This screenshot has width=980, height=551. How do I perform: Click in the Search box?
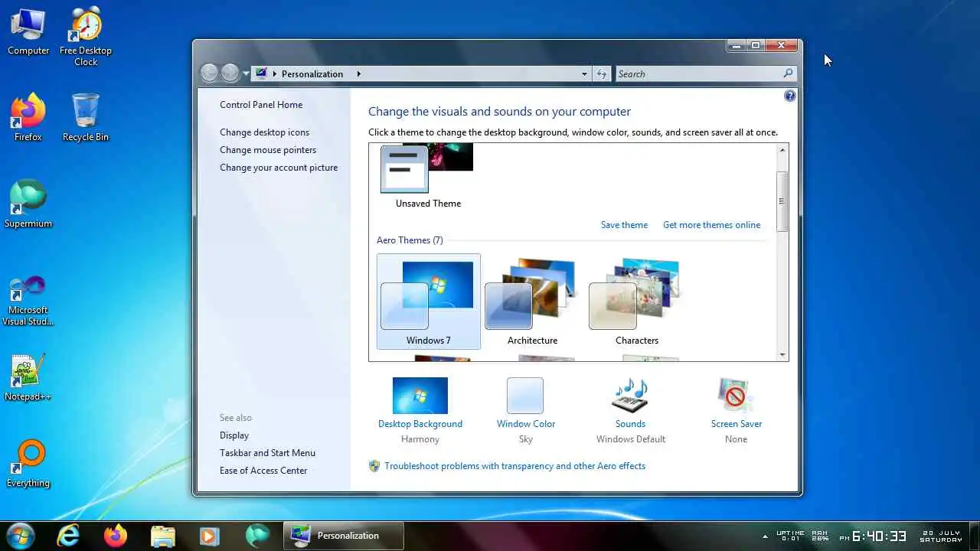click(x=698, y=74)
